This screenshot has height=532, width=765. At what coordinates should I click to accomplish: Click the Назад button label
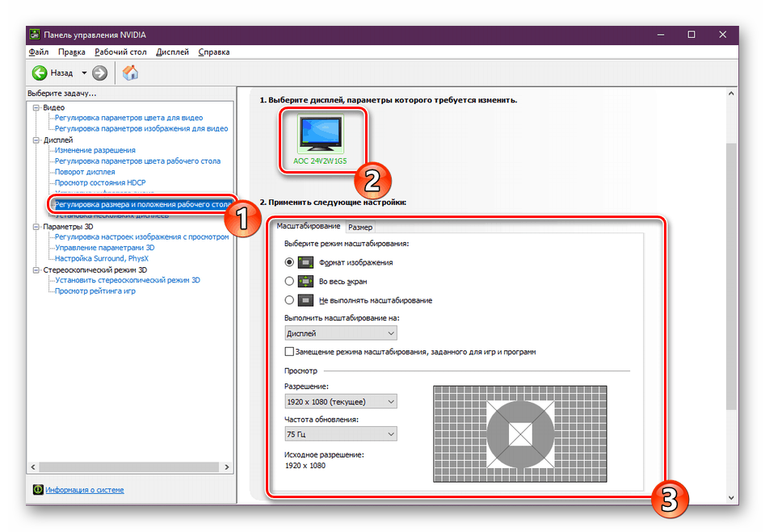61,73
